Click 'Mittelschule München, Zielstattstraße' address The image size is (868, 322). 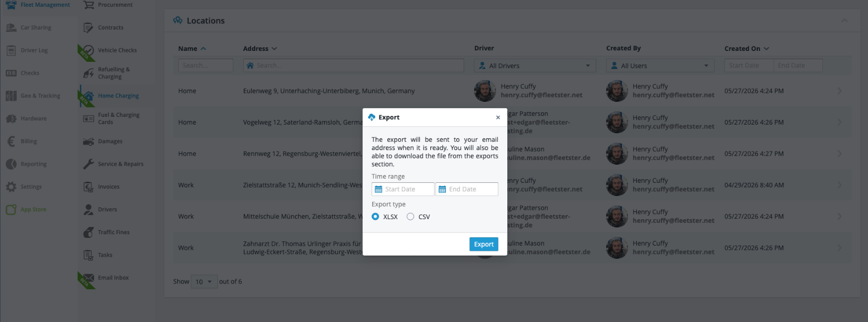click(x=303, y=217)
